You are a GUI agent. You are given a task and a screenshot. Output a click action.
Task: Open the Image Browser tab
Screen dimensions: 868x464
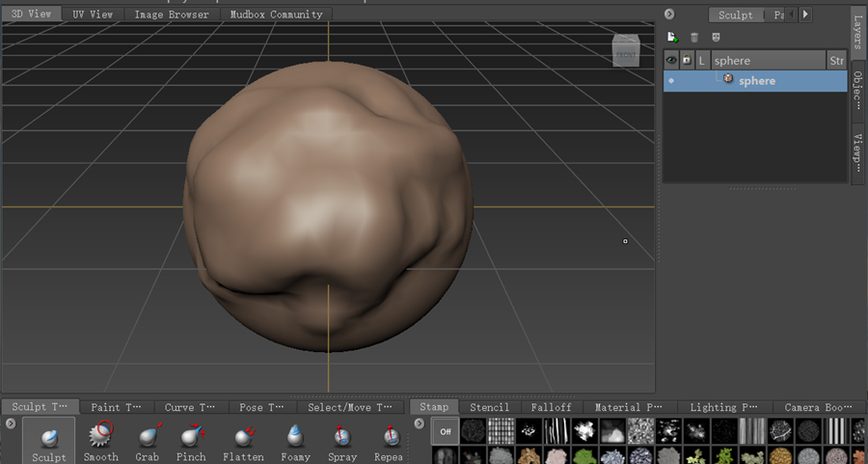[172, 14]
